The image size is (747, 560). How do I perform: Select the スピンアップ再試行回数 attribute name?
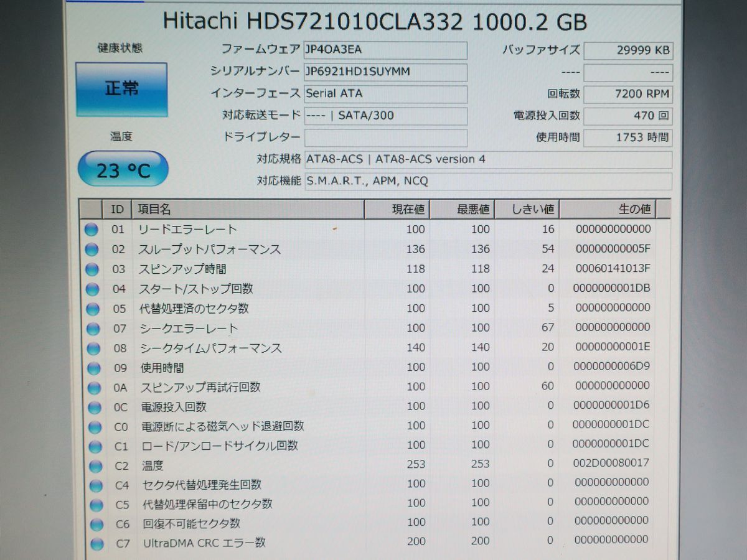(201, 388)
